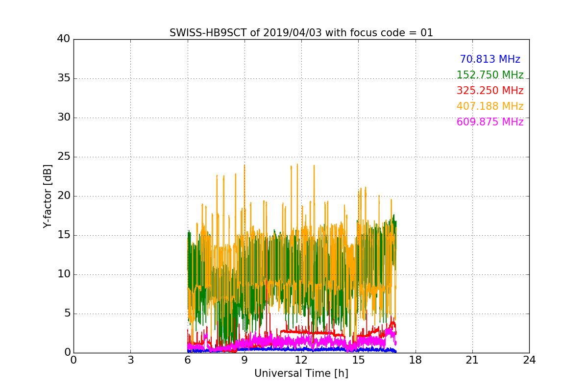The image size is (588, 392).
Task: Click the y-axis tick label 40
Action: (63, 39)
